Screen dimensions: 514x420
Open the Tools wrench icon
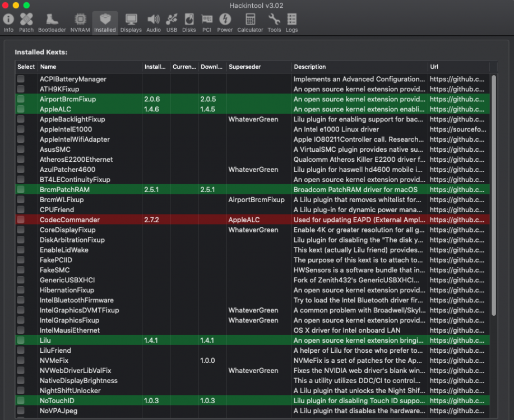274,22
